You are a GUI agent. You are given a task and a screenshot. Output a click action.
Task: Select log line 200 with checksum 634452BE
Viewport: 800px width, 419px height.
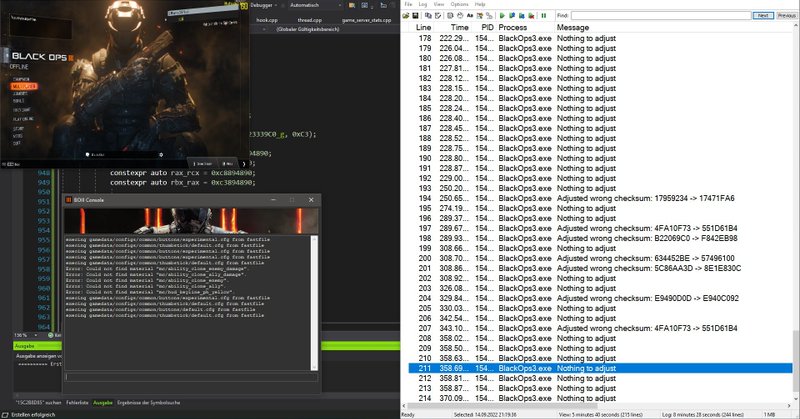pos(601,258)
